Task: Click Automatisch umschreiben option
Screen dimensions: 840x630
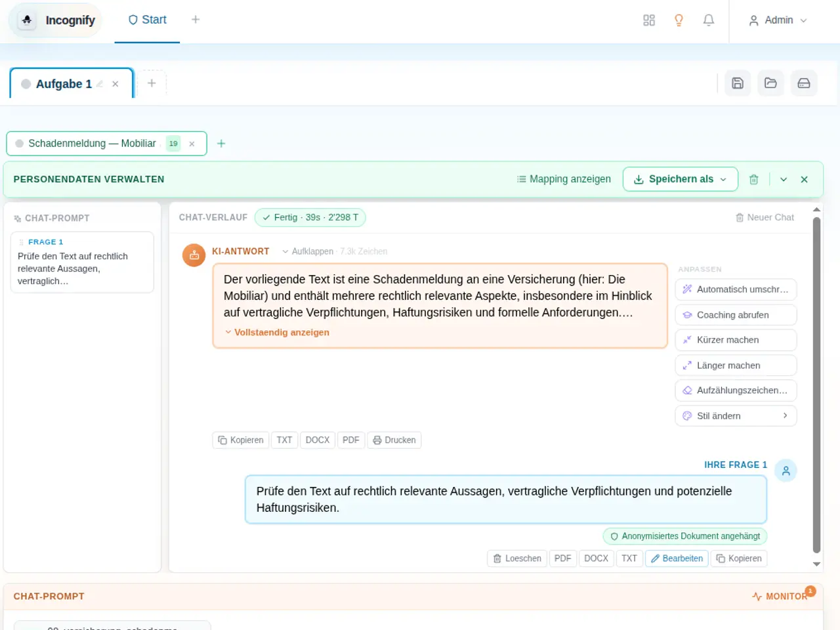Action: point(736,289)
